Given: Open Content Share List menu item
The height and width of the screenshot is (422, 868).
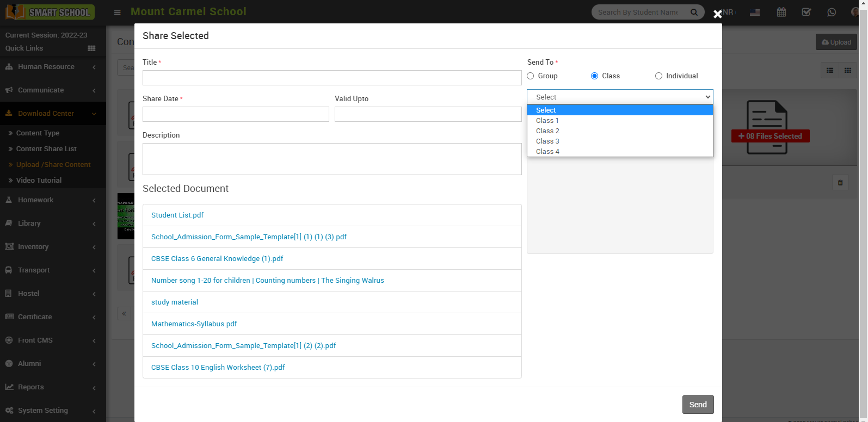Looking at the screenshot, I should pyautogui.click(x=46, y=149).
